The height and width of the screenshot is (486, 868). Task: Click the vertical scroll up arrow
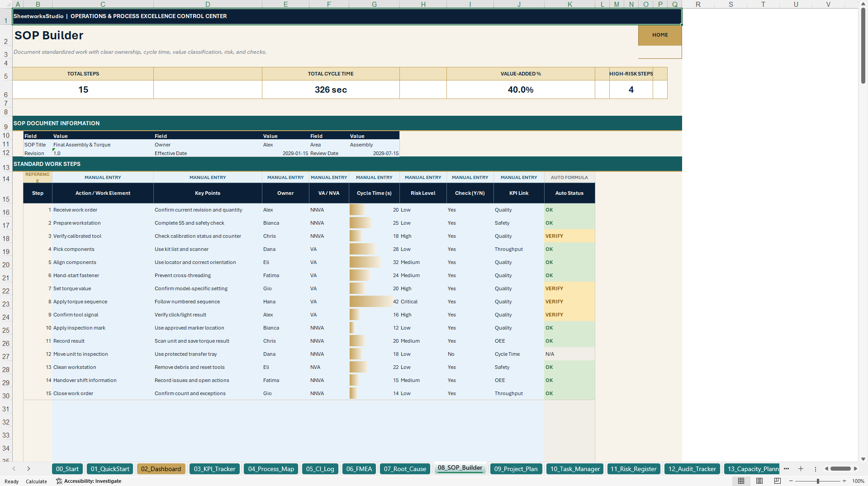coord(863,3)
